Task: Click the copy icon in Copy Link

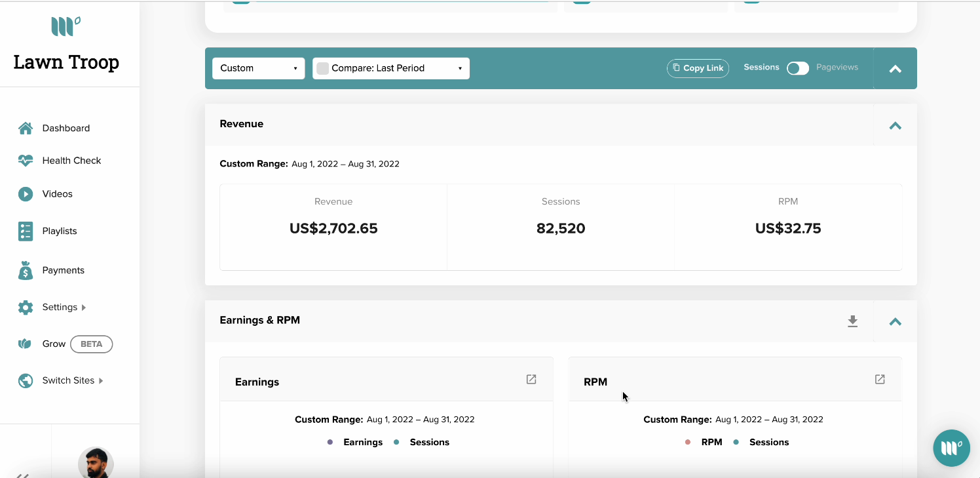Action: [x=676, y=68]
